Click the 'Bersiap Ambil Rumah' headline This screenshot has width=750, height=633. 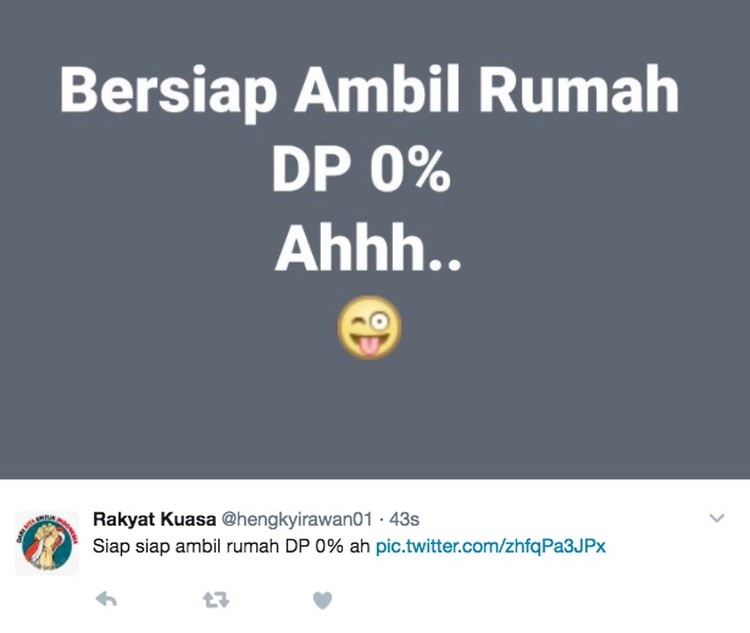(369, 91)
